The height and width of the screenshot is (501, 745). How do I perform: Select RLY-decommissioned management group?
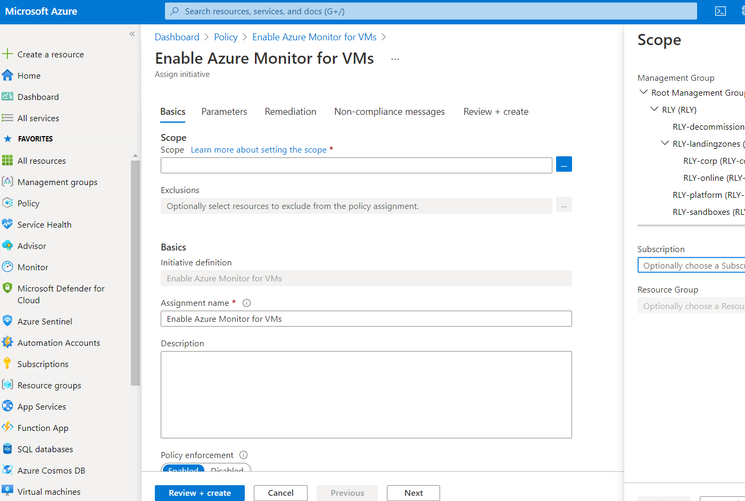click(x=708, y=126)
